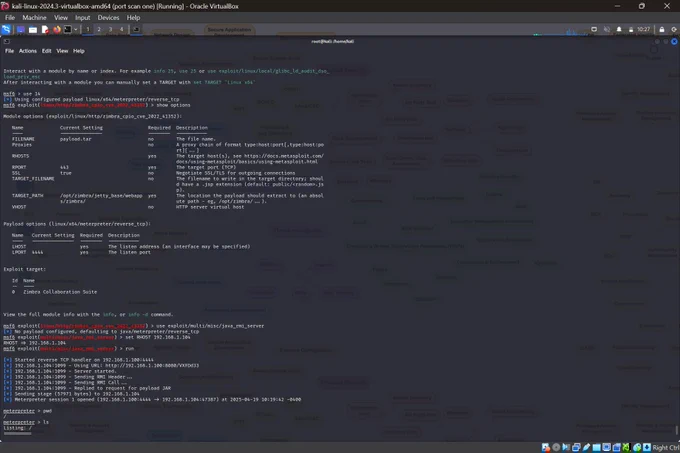
Task: Click the terminal icon at the title bar's left
Action: point(6,42)
